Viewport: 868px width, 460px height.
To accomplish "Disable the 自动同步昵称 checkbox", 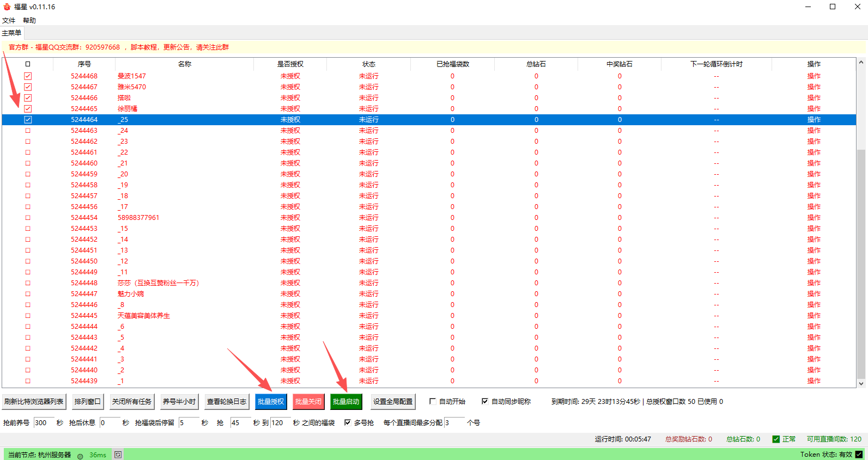I will pyautogui.click(x=485, y=401).
